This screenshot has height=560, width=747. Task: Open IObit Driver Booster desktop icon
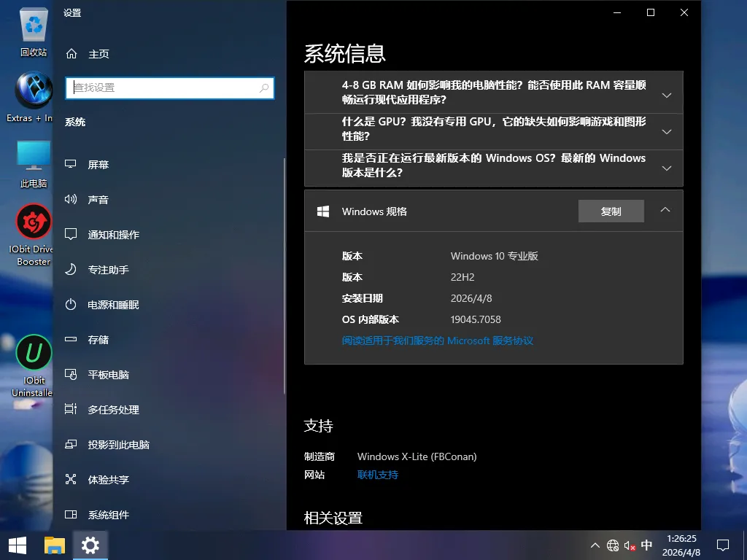coord(34,235)
